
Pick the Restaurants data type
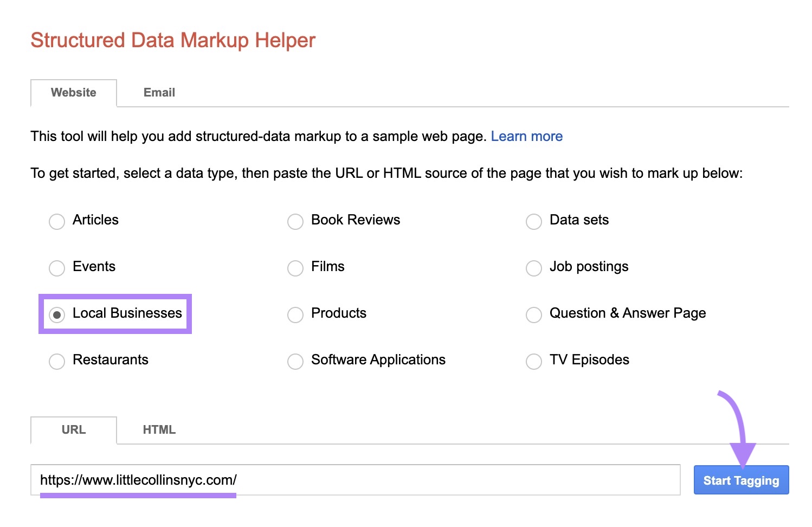57,361
